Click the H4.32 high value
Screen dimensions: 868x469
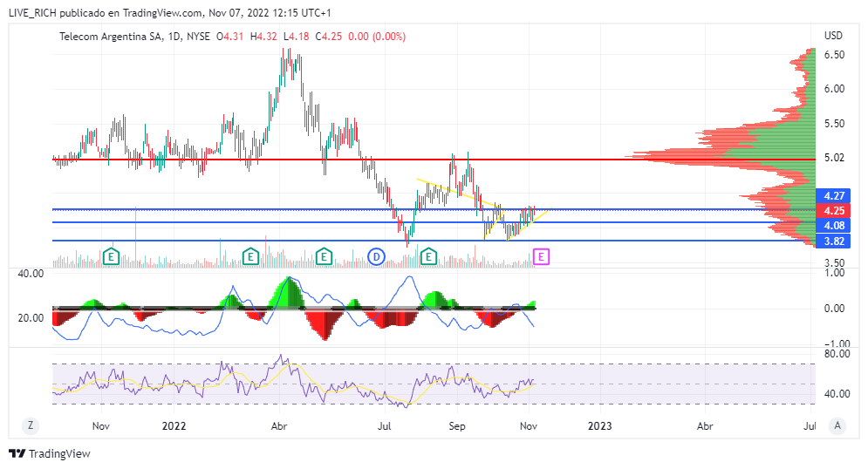263,37
